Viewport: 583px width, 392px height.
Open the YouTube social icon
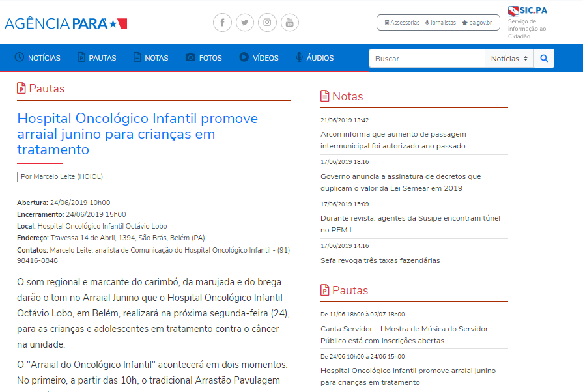[290, 23]
